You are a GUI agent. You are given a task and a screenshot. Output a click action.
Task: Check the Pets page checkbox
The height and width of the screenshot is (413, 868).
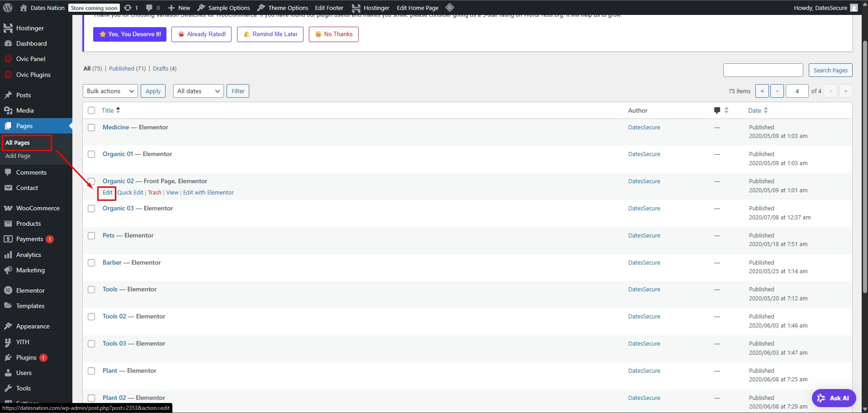pos(91,236)
